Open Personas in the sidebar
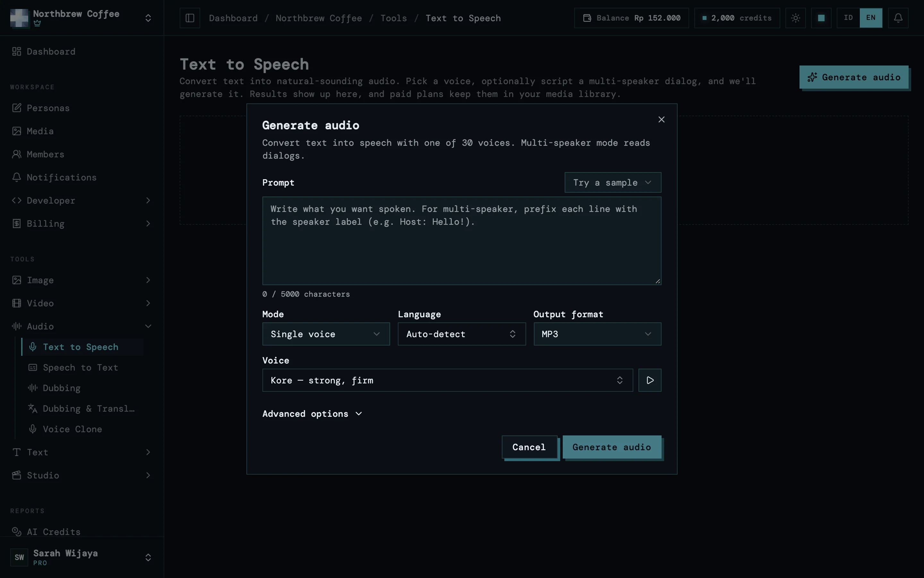The width and height of the screenshot is (924, 578). coord(82,108)
